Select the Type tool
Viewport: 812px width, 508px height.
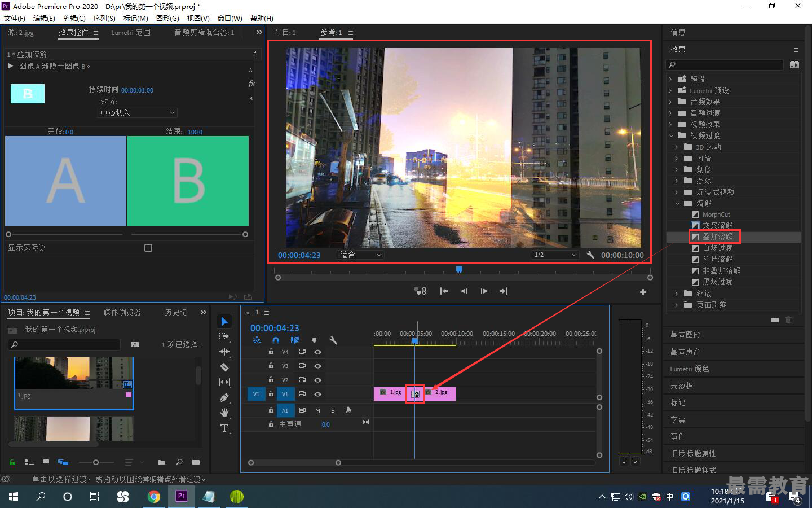[224, 428]
